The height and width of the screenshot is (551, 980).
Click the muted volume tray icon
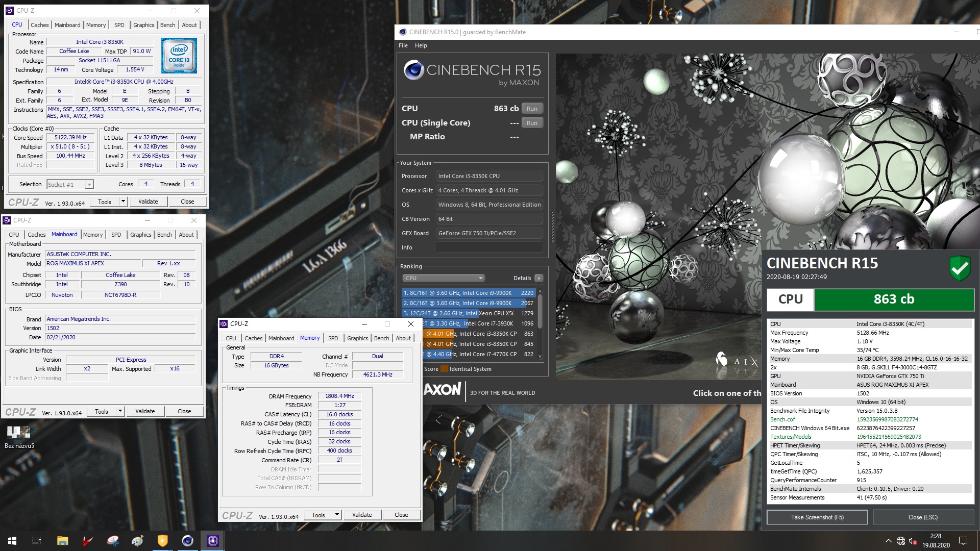(913, 541)
